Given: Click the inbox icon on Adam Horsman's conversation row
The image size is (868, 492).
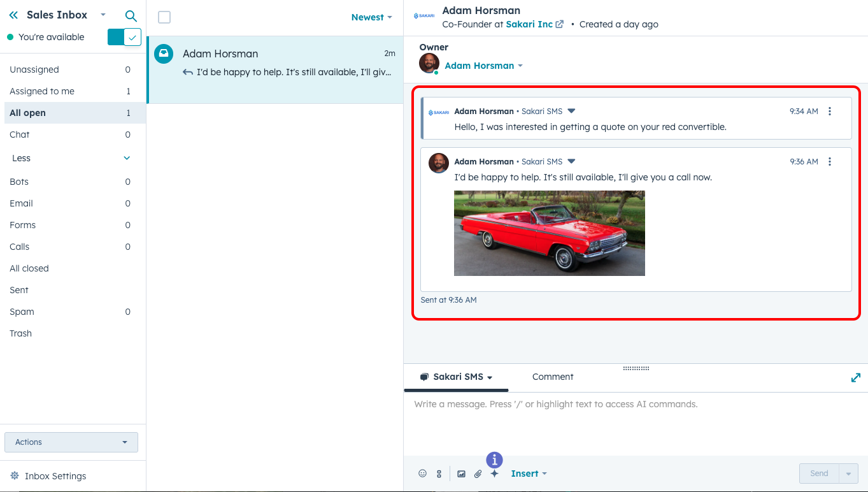Looking at the screenshot, I should (x=164, y=54).
